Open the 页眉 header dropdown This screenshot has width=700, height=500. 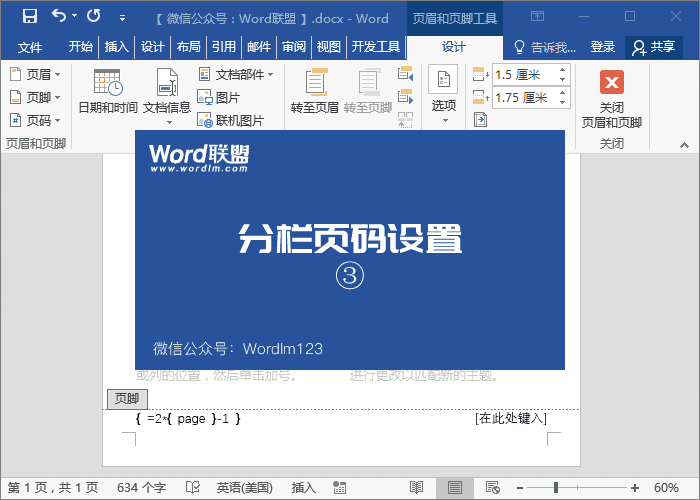coord(35,74)
